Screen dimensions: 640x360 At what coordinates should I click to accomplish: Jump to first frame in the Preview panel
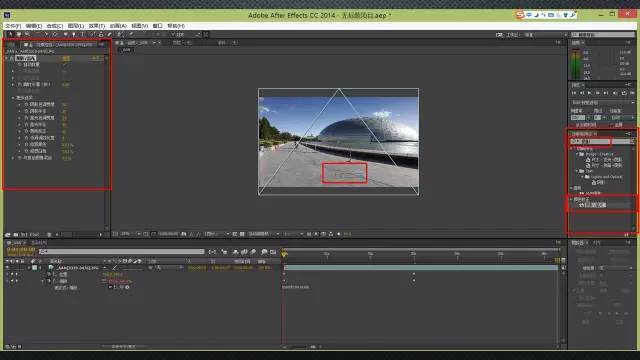[x=574, y=93]
